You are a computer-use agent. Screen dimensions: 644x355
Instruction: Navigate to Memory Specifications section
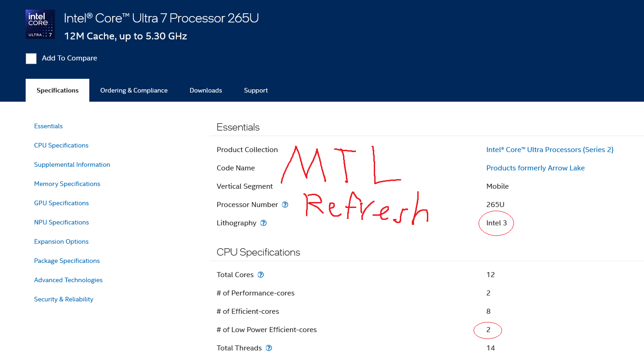67,184
